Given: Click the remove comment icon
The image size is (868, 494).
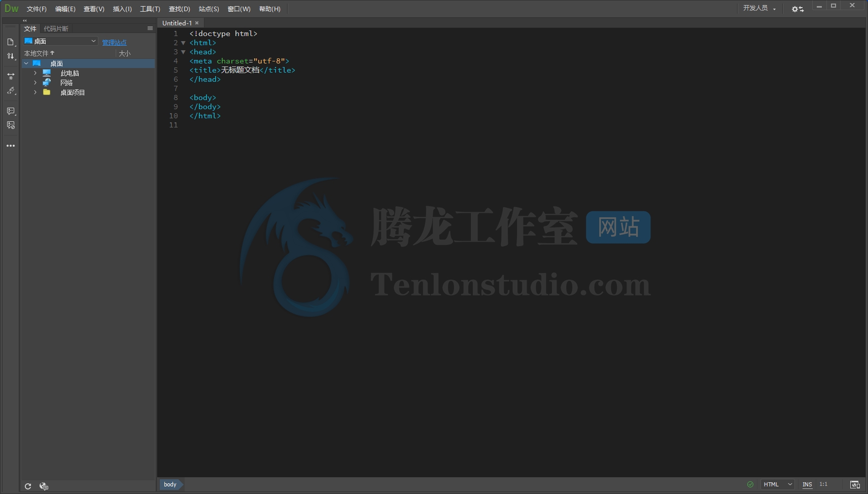Looking at the screenshot, I should pos(11,125).
